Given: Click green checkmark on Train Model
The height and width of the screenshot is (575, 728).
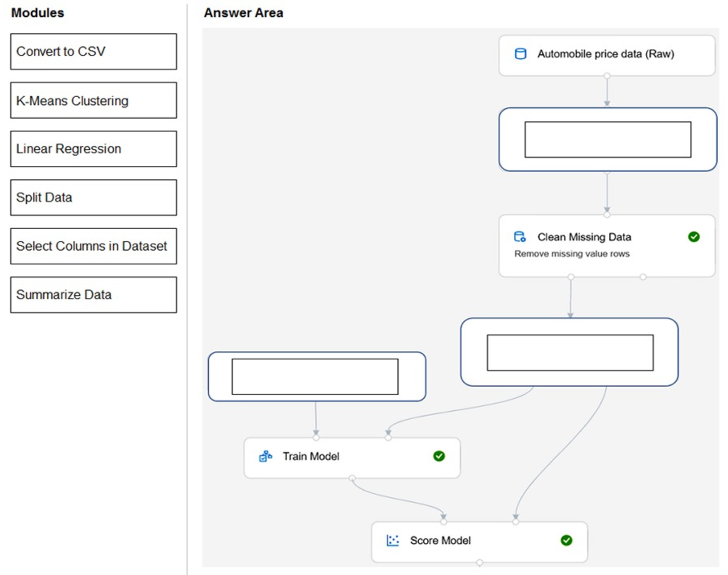Looking at the screenshot, I should pyautogui.click(x=439, y=456).
